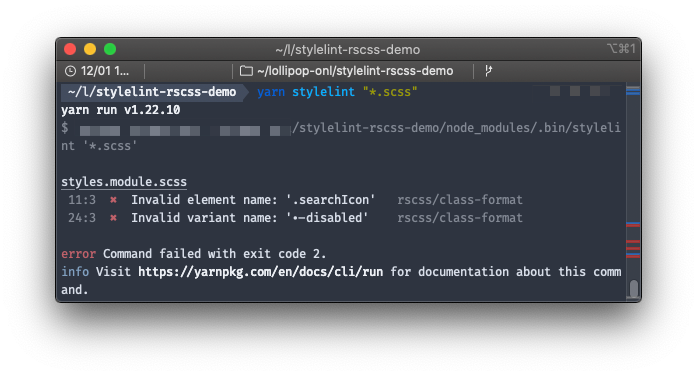Screen dimensions: 697x376
Task: Click the clock icon in status bar
Action: click(70, 71)
